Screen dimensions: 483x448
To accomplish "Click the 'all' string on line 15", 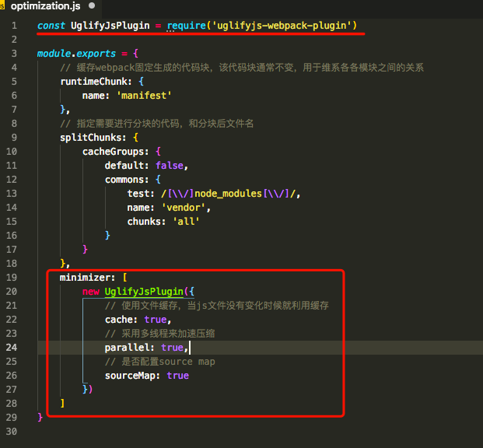I will (186, 222).
